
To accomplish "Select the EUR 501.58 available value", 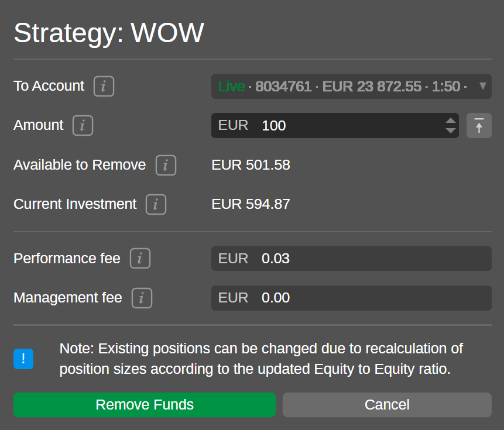I will (251, 166).
